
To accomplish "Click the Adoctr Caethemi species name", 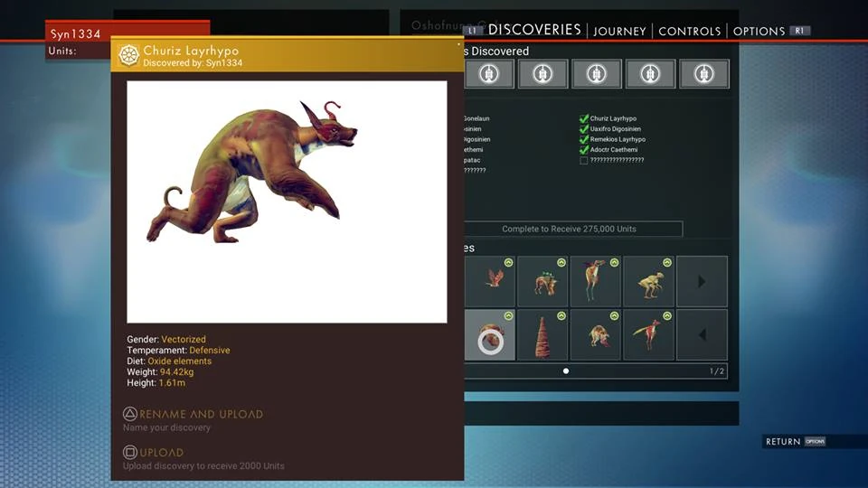I will pyautogui.click(x=614, y=149).
